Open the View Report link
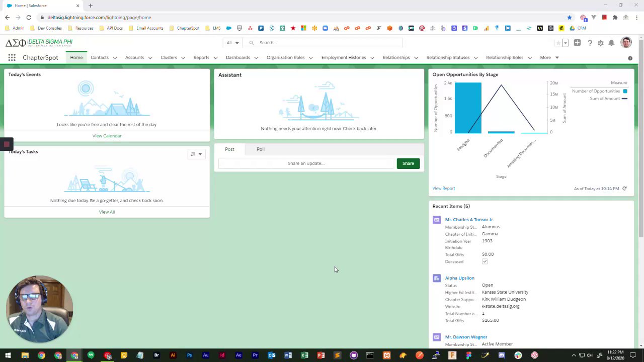The width and height of the screenshot is (644, 362). 444,189
